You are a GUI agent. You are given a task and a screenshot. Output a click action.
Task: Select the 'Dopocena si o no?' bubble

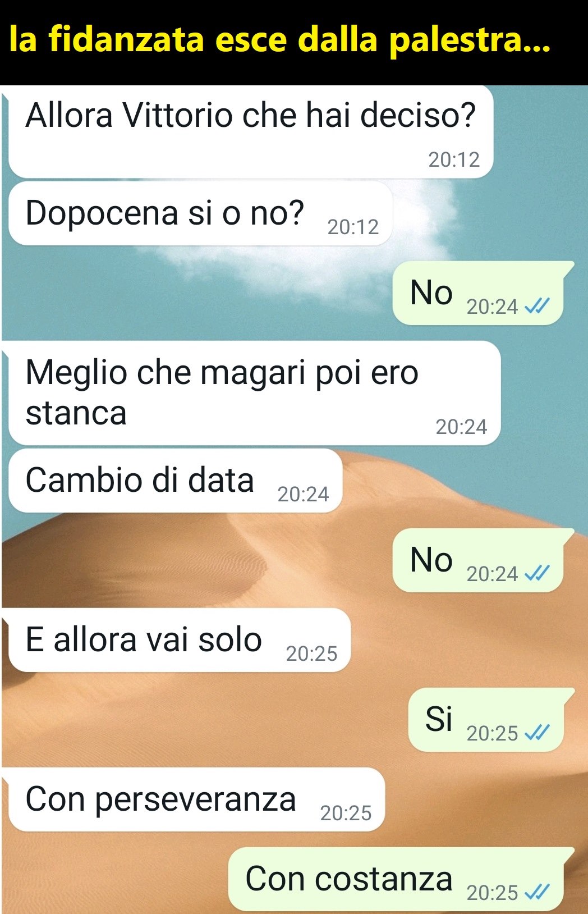200,213
